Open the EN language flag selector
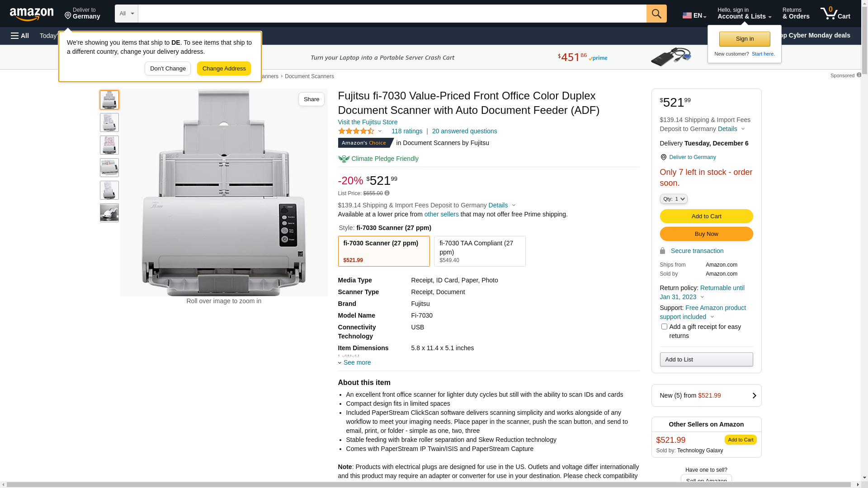The width and height of the screenshot is (868, 488). 694,15
